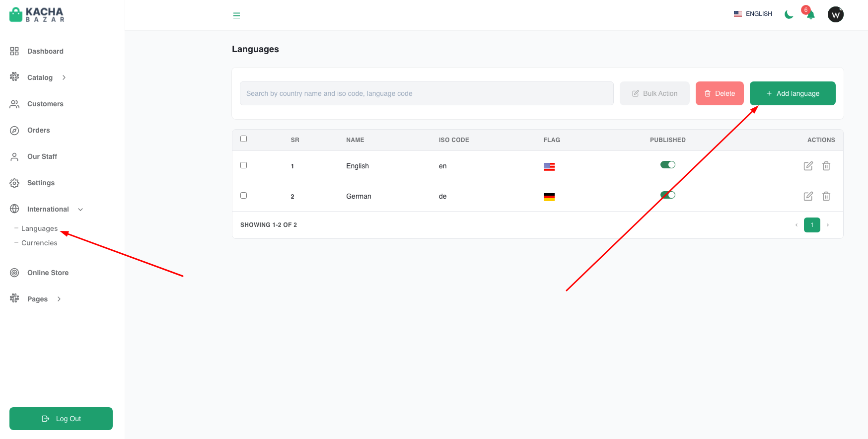Click the Our Staff person icon
Image resolution: width=868 pixels, height=439 pixels.
[x=14, y=156]
